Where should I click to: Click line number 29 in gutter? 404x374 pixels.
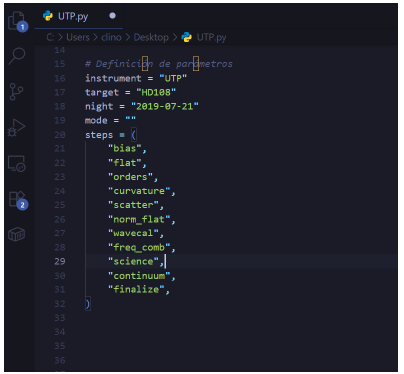(x=60, y=261)
